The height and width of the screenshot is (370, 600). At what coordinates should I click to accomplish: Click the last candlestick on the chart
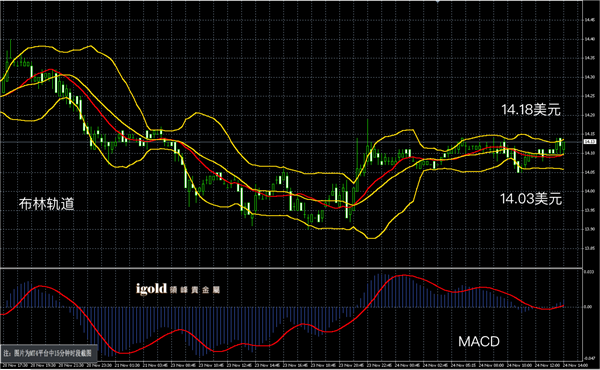tap(564, 146)
